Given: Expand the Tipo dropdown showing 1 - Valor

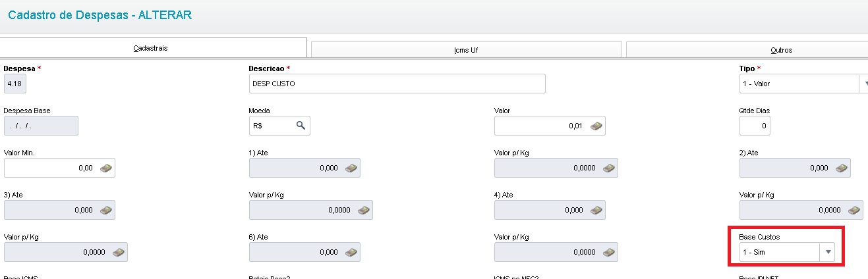Looking at the screenshot, I should pos(863,84).
